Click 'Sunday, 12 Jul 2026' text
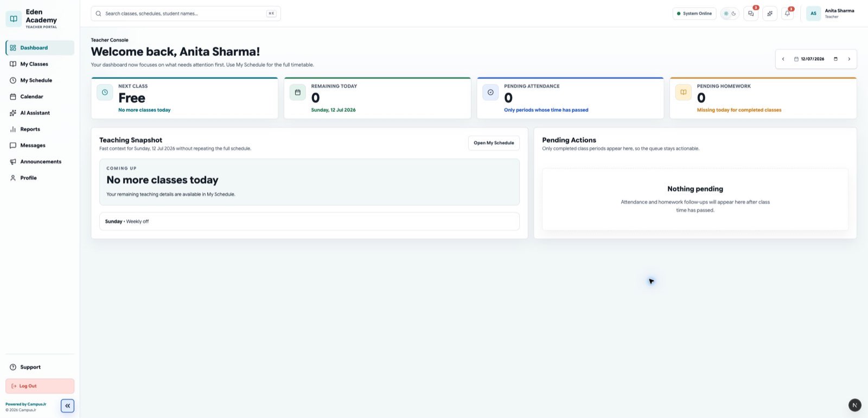This screenshot has height=418, width=868. (x=333, y=110)
